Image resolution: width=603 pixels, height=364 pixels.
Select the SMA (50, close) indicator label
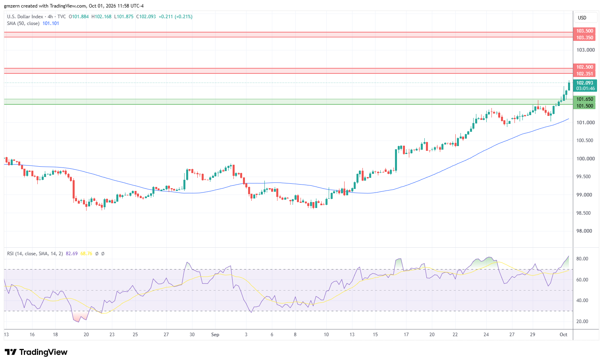point(23,23)
